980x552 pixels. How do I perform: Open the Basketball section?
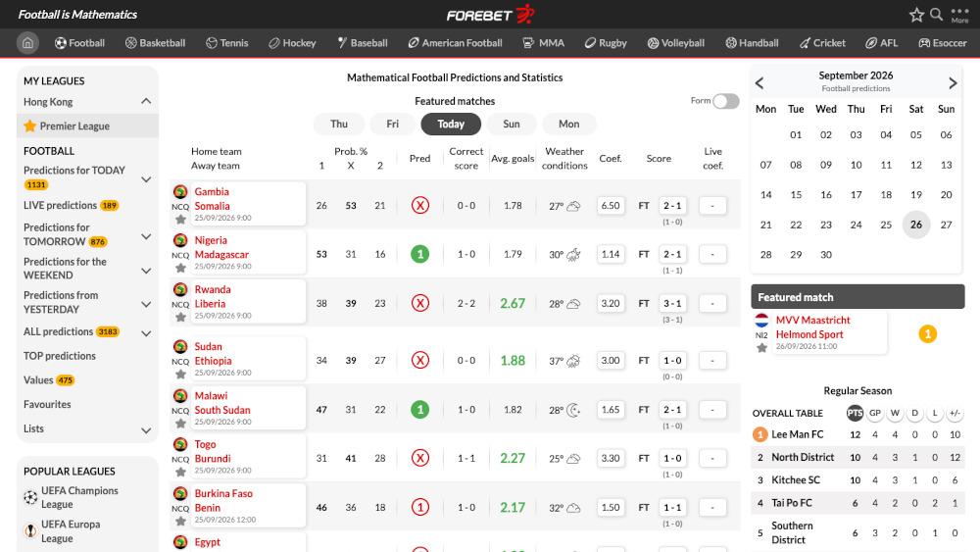[x=155, y=43]
